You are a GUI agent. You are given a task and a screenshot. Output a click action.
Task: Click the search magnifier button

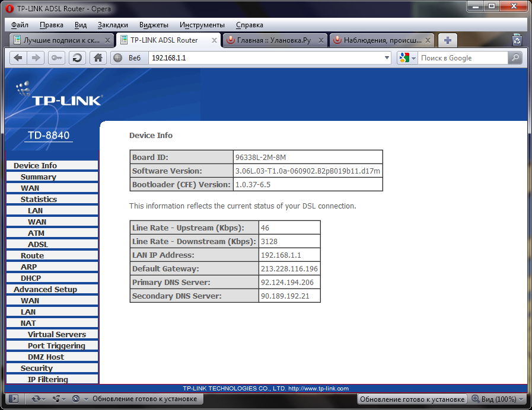(x=515, y=58)
